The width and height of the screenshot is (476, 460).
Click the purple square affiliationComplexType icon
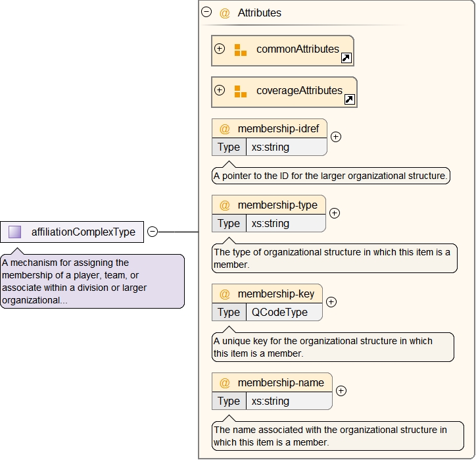tap(15, 232)
